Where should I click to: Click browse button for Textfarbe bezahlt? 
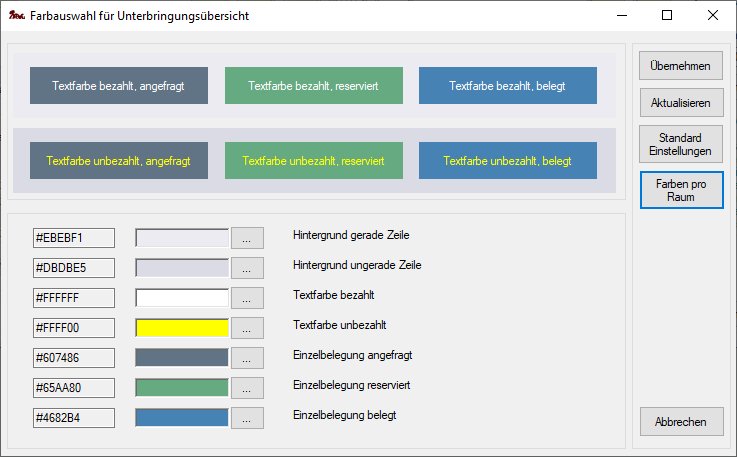[247, 298]
